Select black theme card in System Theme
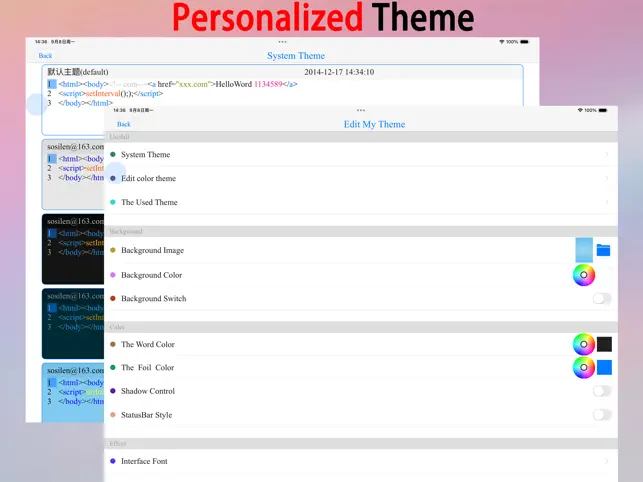The width and height of the screenshot is (643, 482). (x=73, y=249)
